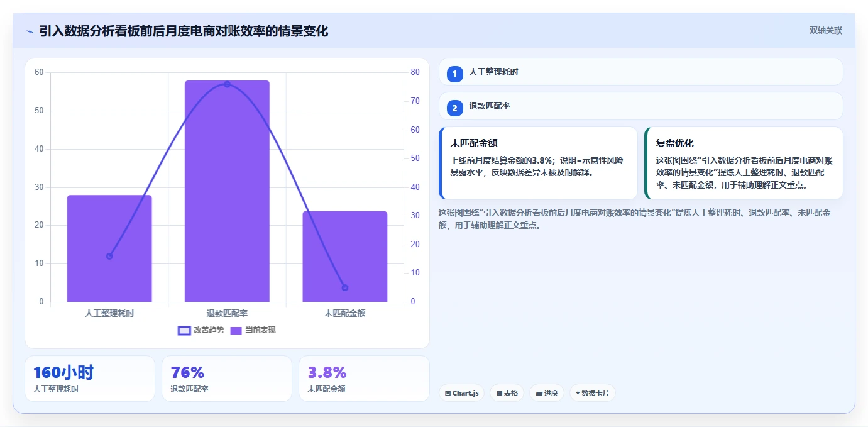The image size is (868, 427).
Task: Open list item 1 人工整理耗时
Action: pyautogui.click(x=641, y=72)
